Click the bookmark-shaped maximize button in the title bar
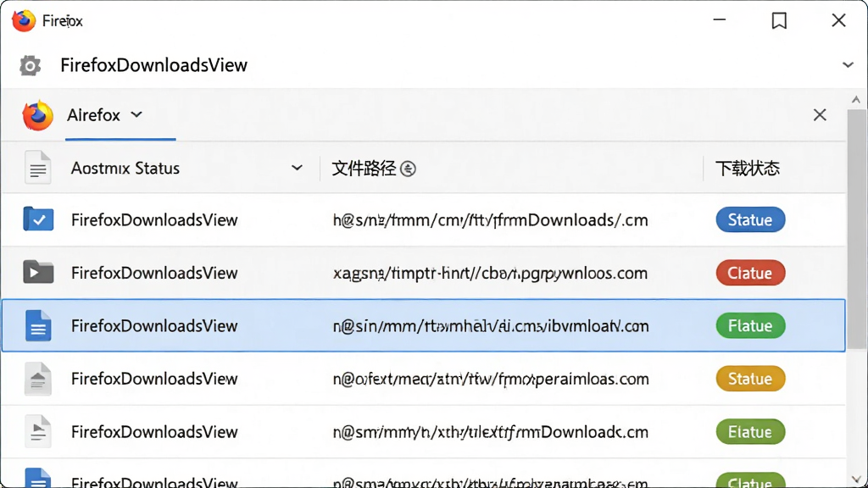Screen dimensions: 868x488 click(780, 20)
